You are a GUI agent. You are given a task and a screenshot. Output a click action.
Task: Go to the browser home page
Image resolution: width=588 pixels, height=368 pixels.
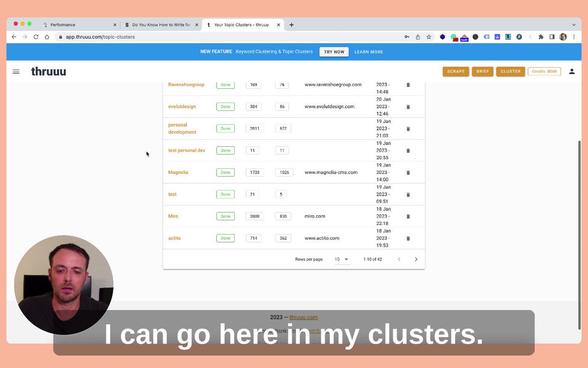47,37
